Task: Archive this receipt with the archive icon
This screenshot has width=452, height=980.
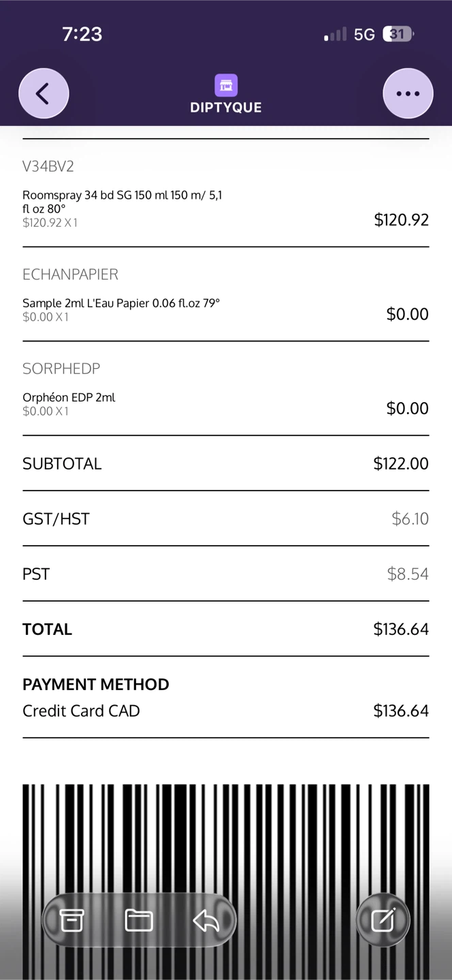Action: click(71, 920)
